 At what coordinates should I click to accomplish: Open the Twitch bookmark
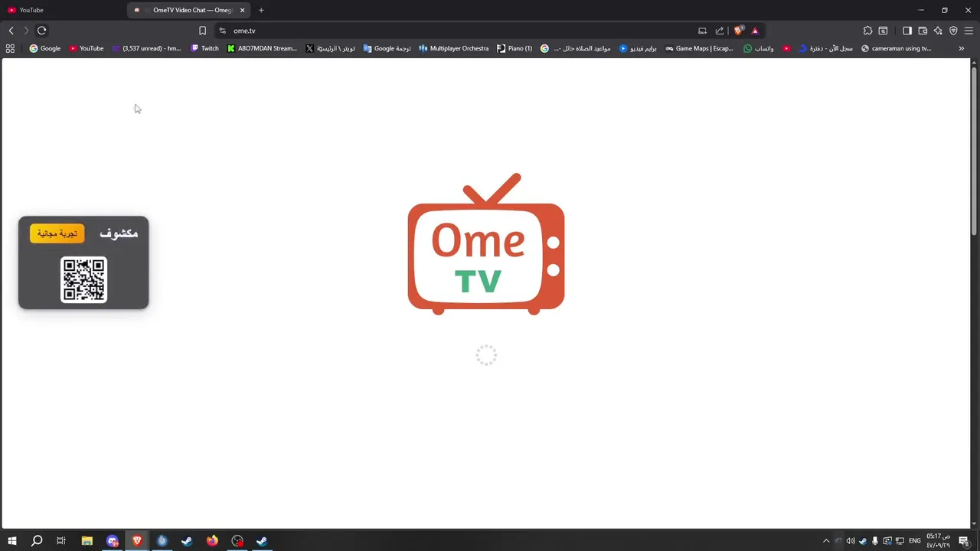tap(204, 48)
